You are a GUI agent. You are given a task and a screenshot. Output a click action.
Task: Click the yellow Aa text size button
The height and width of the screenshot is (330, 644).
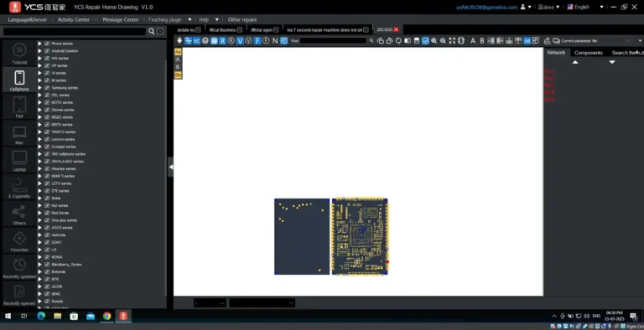click(x=178, y=52)
